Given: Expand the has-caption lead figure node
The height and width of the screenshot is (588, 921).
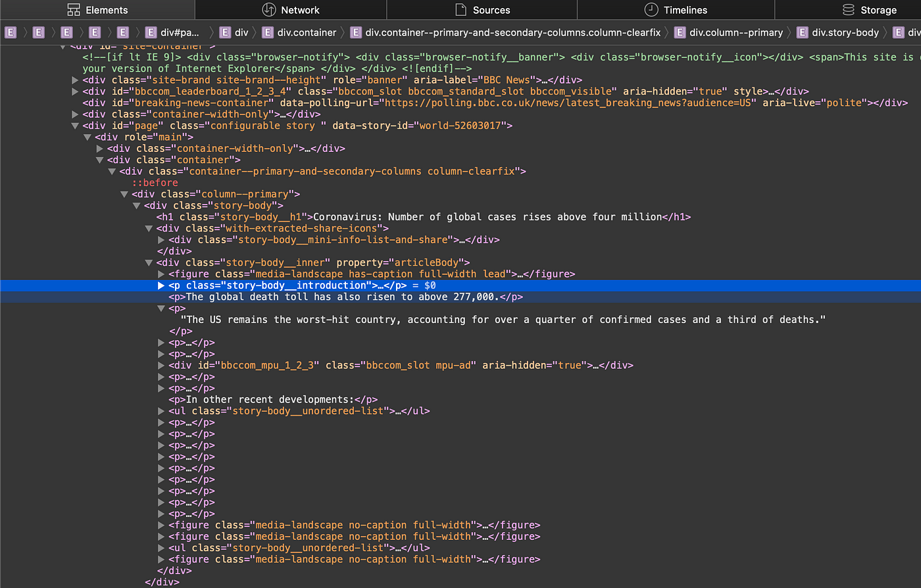Looking at the screenshot, I should click(x=161, y=274).
